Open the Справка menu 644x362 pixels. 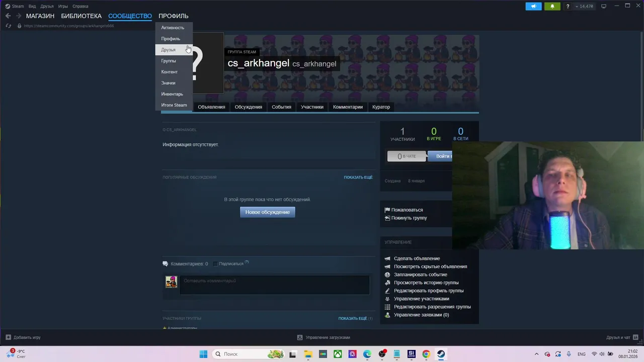coord(80,6)
